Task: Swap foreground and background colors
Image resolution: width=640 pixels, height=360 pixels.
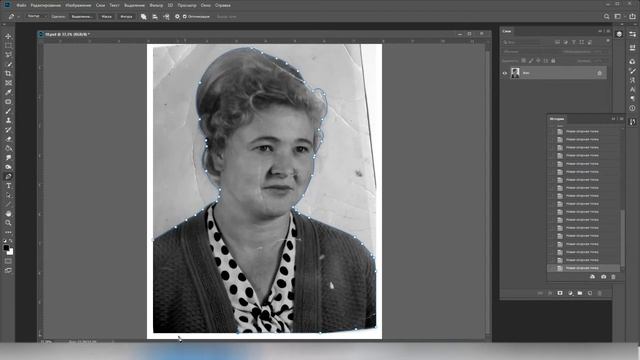Action: tap(11, 241)
